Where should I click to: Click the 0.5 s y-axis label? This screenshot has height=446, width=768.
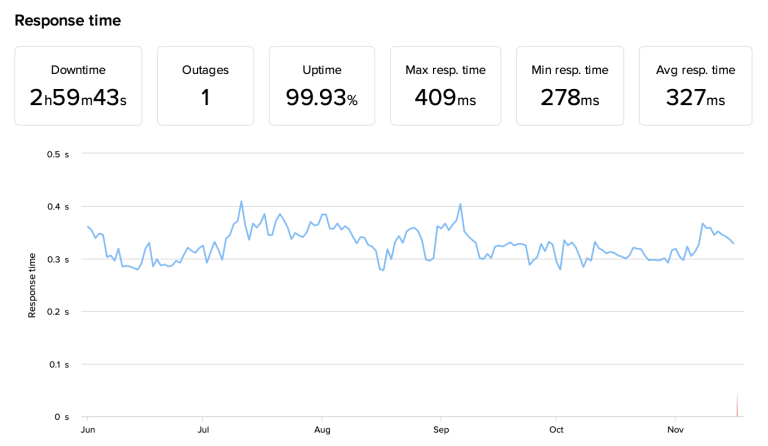58,154
